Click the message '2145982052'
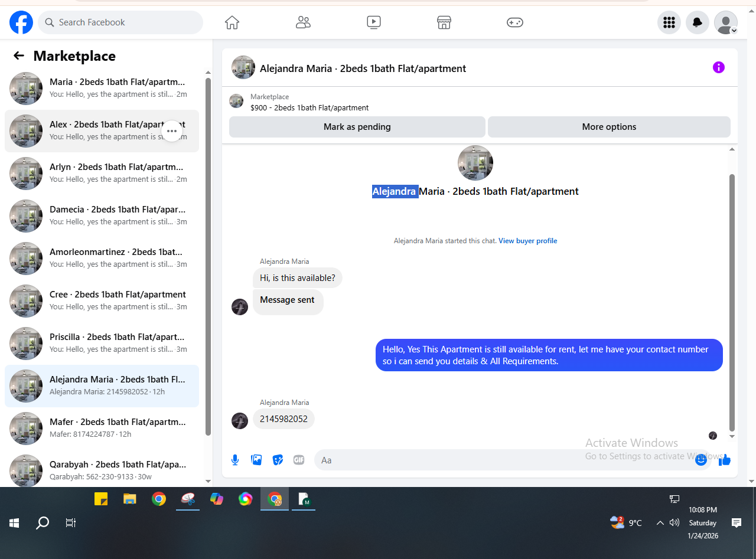756x559 pixels. point(283,419)
